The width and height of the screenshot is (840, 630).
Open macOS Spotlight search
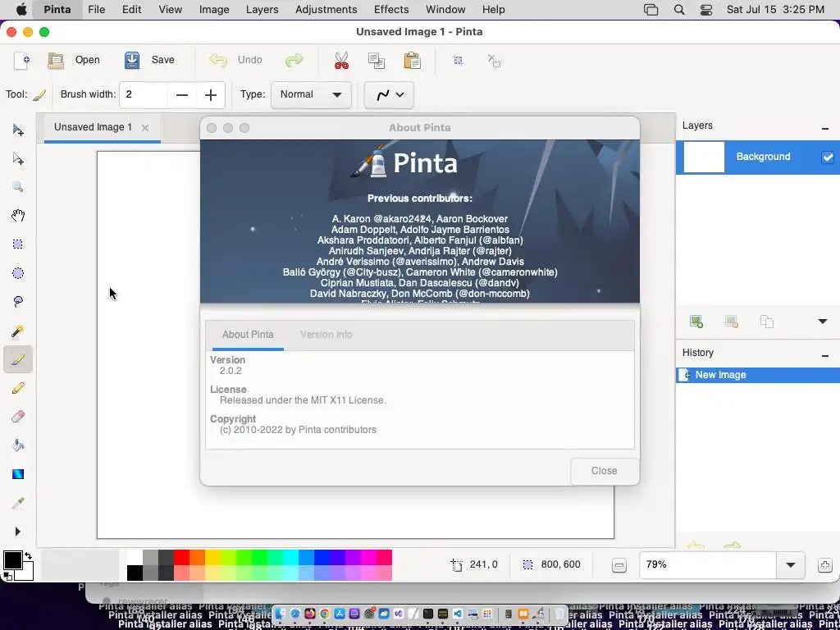(678, 10)
